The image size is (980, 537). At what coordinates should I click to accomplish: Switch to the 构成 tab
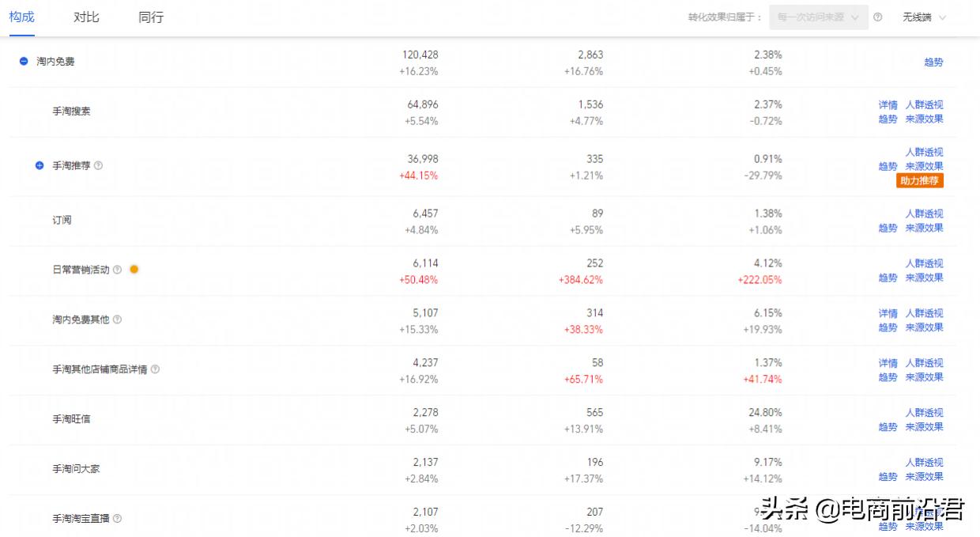pyautogui.click(x=22, y=17)
